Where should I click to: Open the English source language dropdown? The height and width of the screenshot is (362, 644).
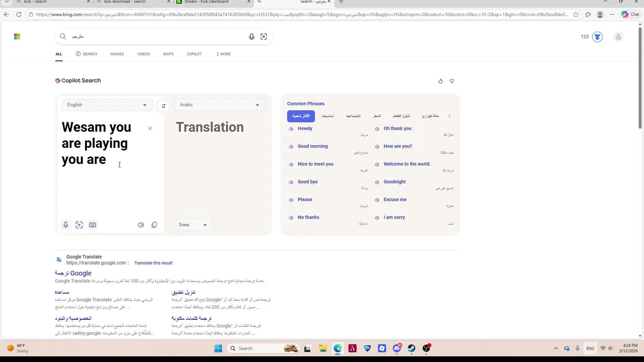107,105
